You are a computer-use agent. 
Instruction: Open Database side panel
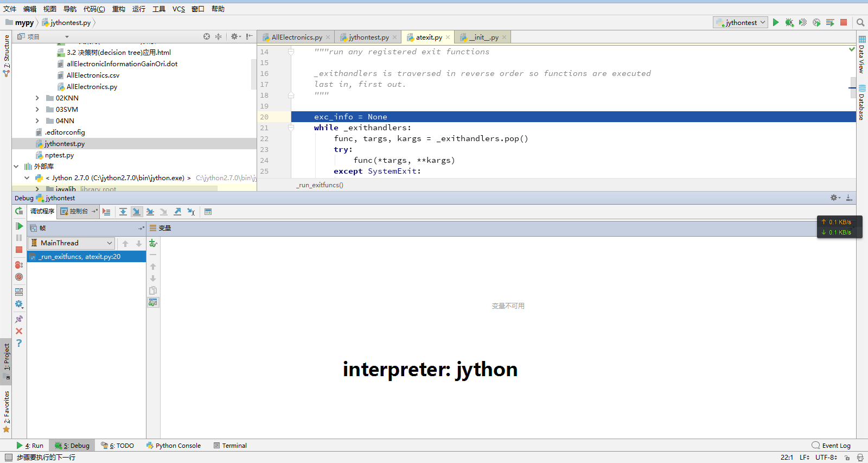click(861, 102)
